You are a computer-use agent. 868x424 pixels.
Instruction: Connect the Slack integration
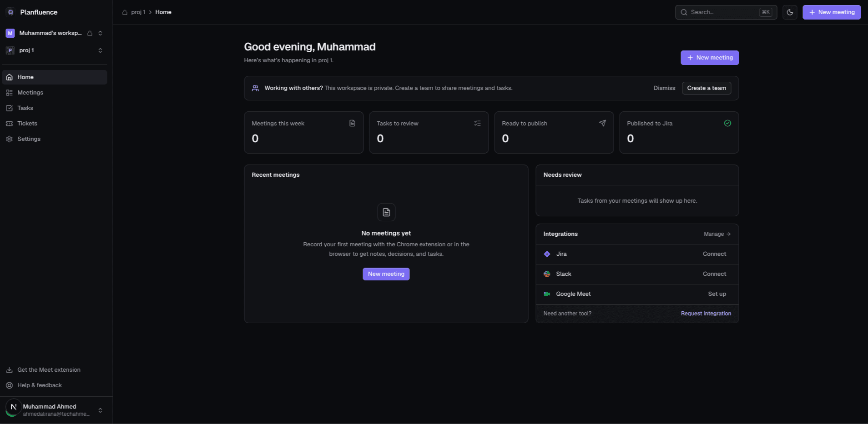coord(714,274)
